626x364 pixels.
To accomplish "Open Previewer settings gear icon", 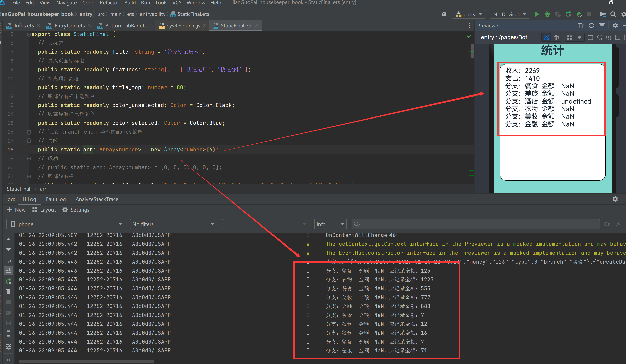I will (x=615, y=26).
